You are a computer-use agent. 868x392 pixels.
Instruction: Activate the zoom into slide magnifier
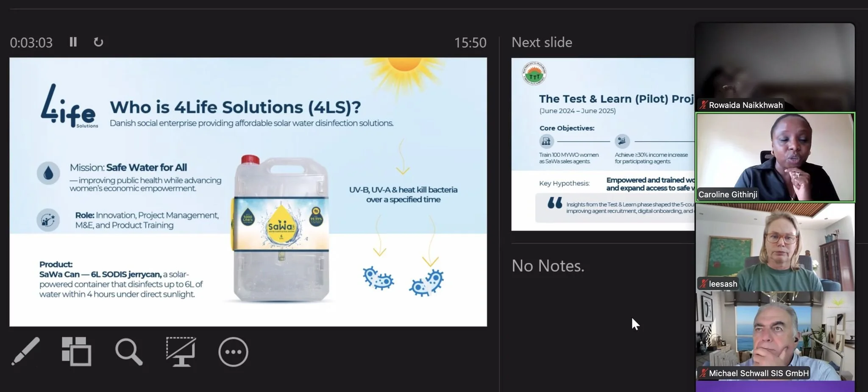[x=129, y=351]
